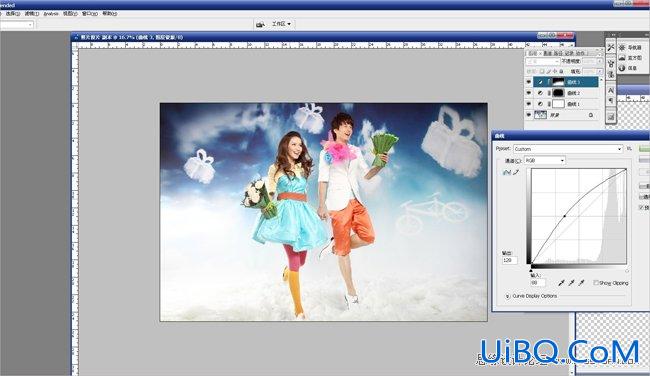
Task: Open the 选择 (Select) menu
Action: pyautogui.click(x=13, y=14)
